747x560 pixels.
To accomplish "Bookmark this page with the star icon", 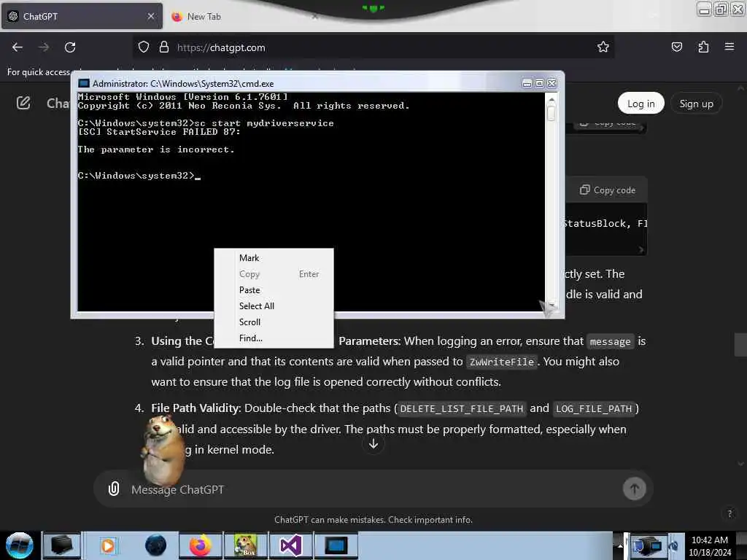I will pyautogui.click(x=603, y=47).
